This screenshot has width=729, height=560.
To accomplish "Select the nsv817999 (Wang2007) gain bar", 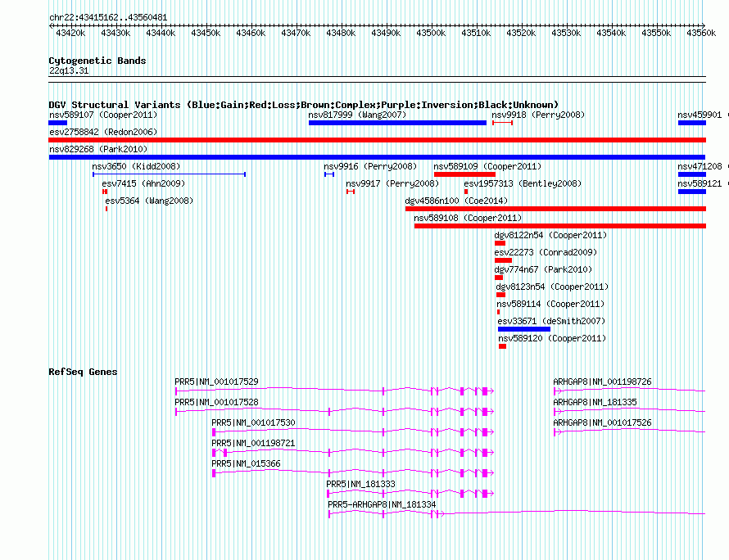I will pos(397,123).
